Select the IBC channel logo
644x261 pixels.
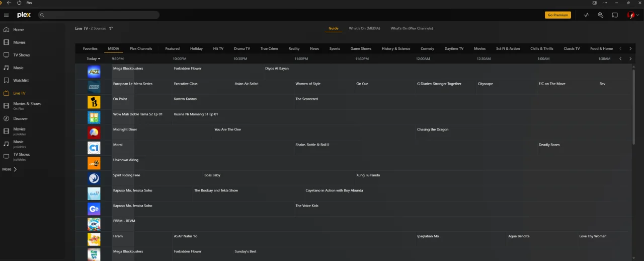pyautogui.click(x=94, y=224)
